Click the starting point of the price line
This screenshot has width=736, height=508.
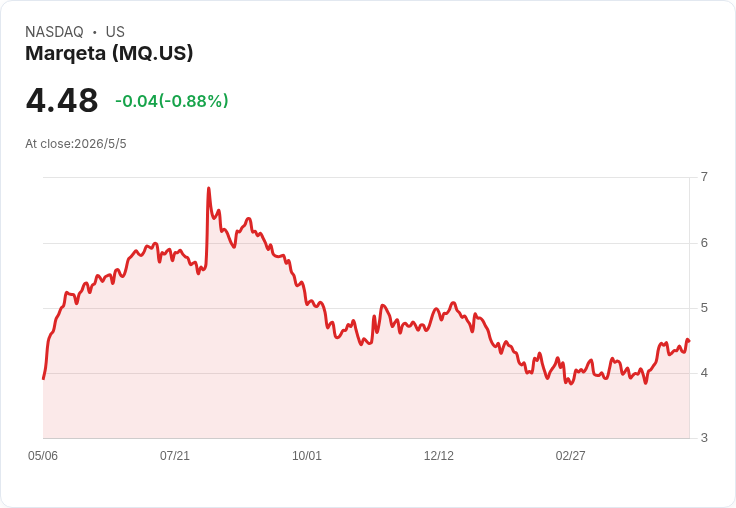pos(44,378)
